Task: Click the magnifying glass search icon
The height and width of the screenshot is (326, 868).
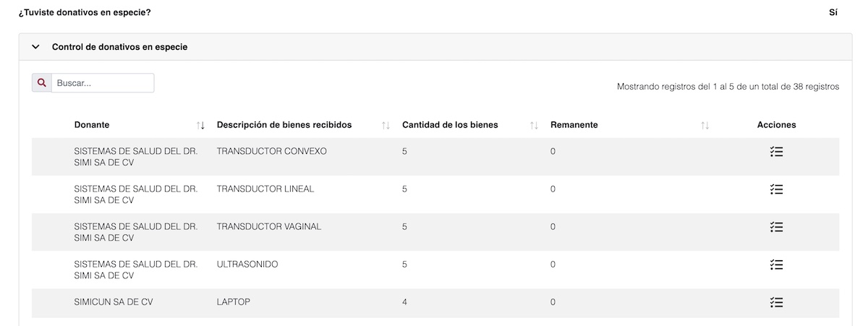Action: pos(42,83)
